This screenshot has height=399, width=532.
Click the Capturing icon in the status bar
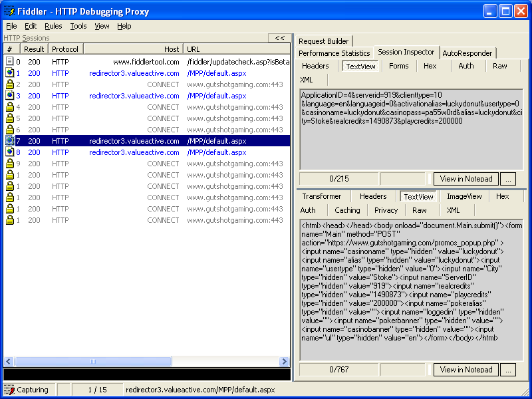click(x=9, y=390)
